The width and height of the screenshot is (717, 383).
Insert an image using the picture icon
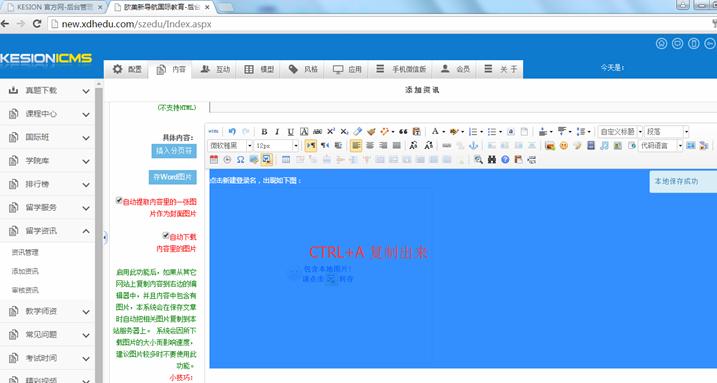pos(550,145)
